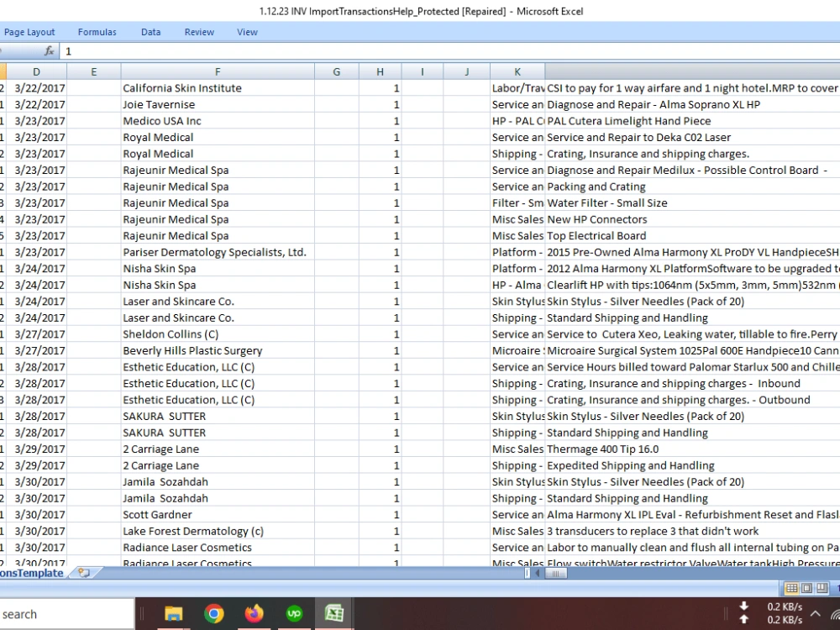Select the TransactionsTemplate sheet tab
The height and width of the screenshot is (630, 840).
[32, 573]
